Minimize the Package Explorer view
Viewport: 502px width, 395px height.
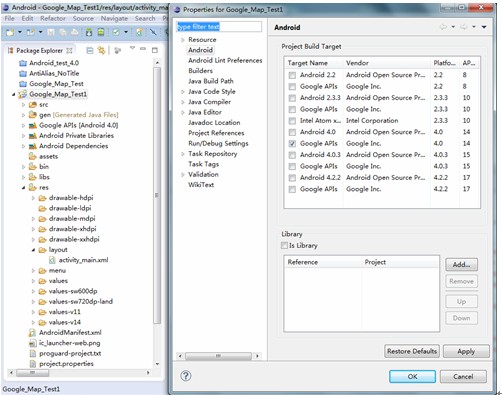tap(143, 49)
